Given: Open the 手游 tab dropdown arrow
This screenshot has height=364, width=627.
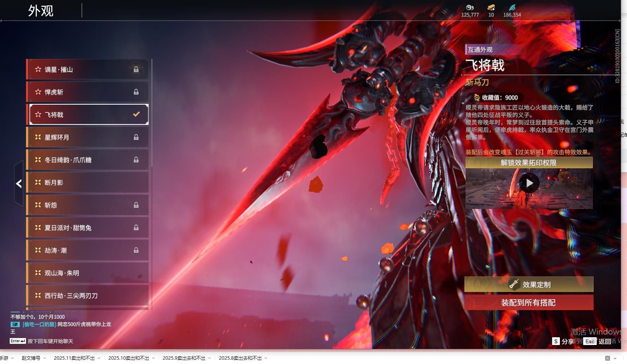Looking at the screenshot, I should coord(12,358).
